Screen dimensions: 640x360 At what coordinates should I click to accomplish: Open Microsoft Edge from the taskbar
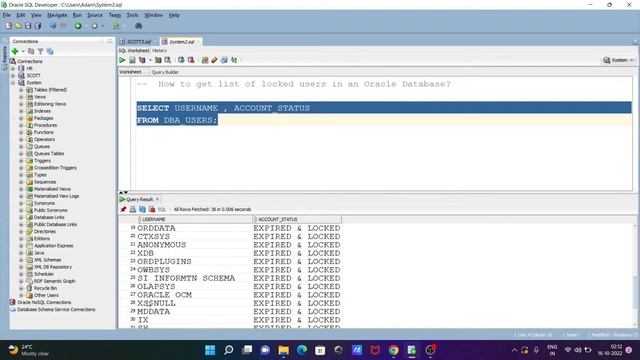click(x=302, y=350)
